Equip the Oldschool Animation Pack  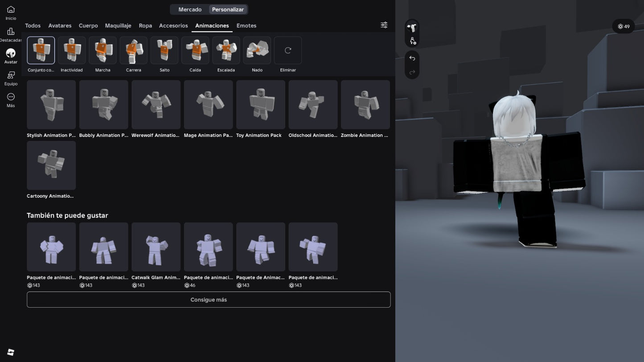pyautogui.click(x=313, y=105)
